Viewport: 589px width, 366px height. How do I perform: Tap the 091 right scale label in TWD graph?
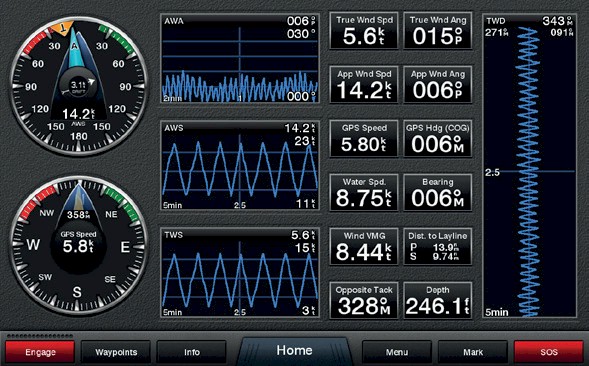pos(562,33)
